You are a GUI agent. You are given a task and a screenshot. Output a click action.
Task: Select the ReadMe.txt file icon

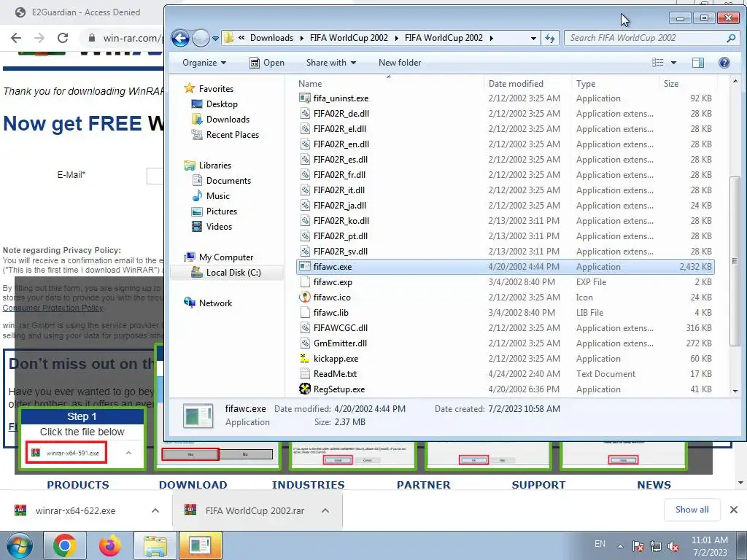pos(305,374)
